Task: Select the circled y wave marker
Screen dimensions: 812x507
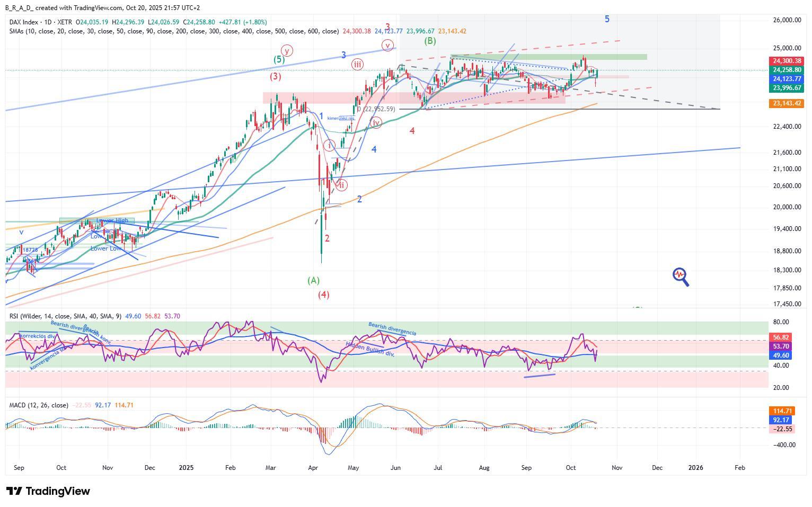Action: point(287,51)
